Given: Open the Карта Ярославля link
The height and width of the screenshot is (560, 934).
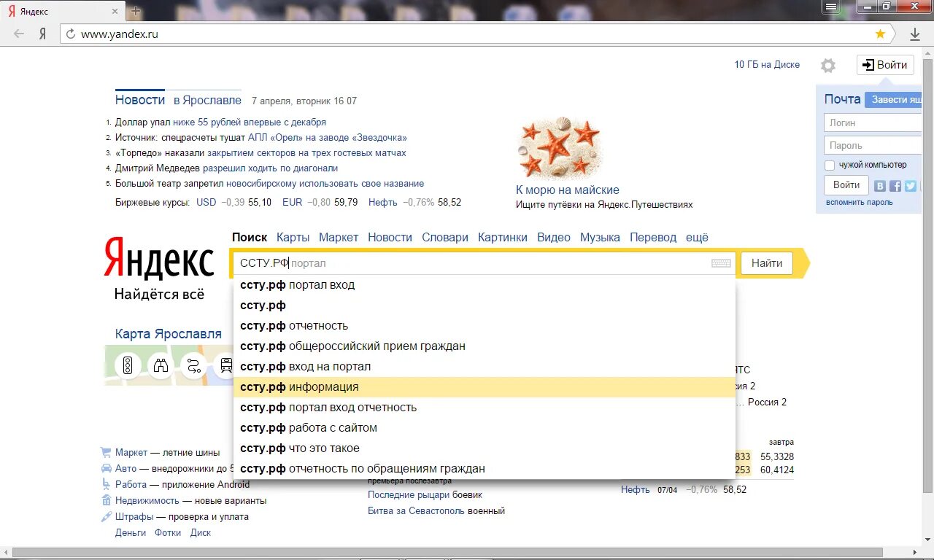Looking at the screenshot, I should click(x=169, y=334).
